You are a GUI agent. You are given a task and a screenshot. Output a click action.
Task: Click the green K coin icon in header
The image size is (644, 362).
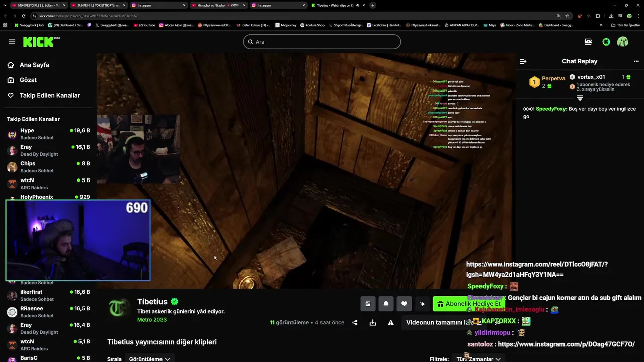tap(606, 42)
